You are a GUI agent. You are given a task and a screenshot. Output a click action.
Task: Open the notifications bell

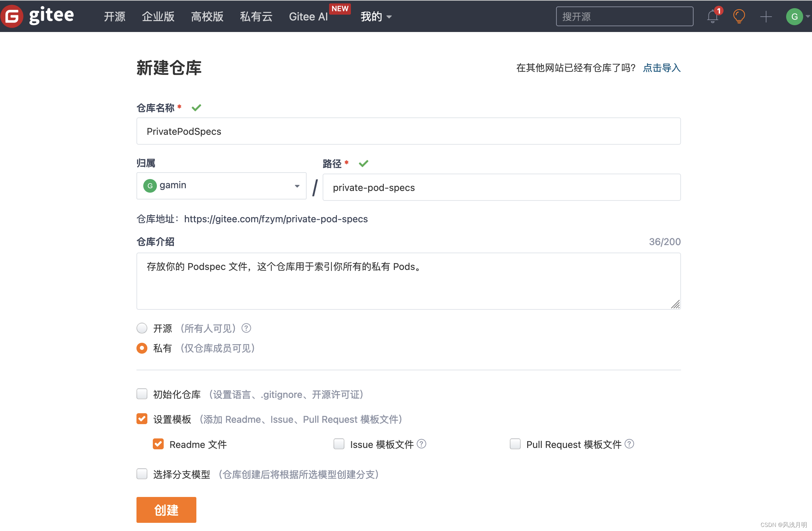pyautogui.click(x=712, y=16)
